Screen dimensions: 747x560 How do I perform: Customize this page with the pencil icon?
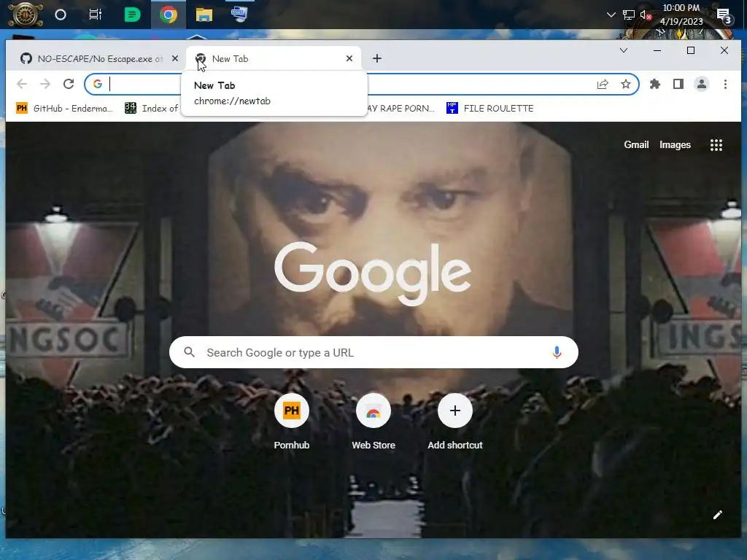[x=718, y=515]
